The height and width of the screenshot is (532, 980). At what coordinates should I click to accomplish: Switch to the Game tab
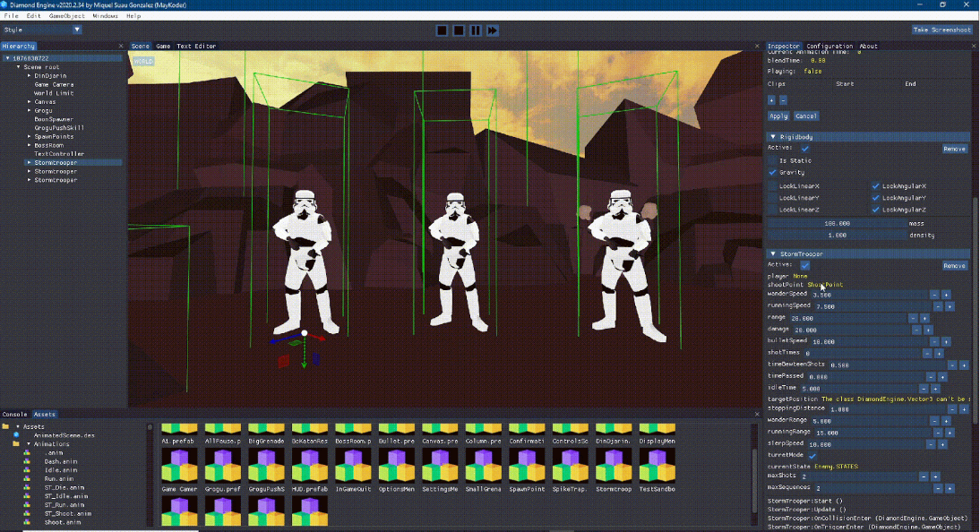point(163,47)
